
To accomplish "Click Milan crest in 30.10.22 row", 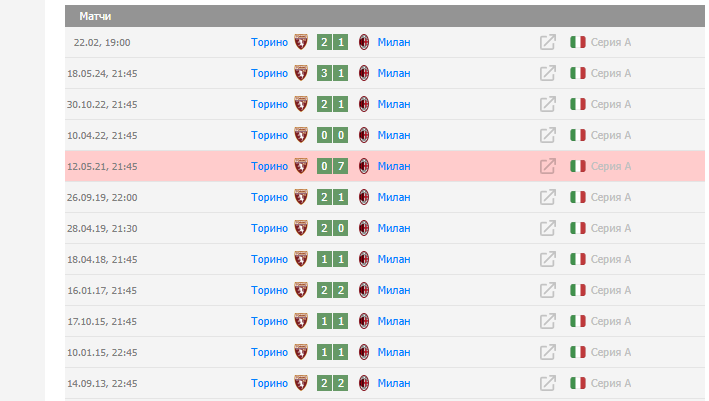I will pyautogui.click(x=365, y=104).
